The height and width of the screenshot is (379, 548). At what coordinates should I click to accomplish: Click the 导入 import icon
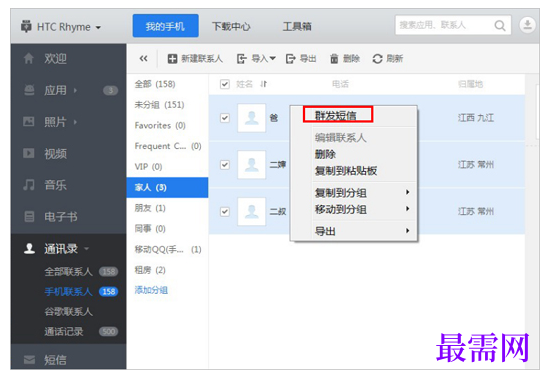coord(242,58)
